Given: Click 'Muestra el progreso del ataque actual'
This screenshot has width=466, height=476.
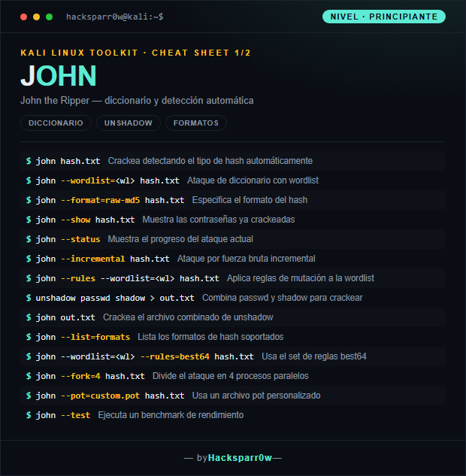Looking at the screenshot, I should pos(180,239).
